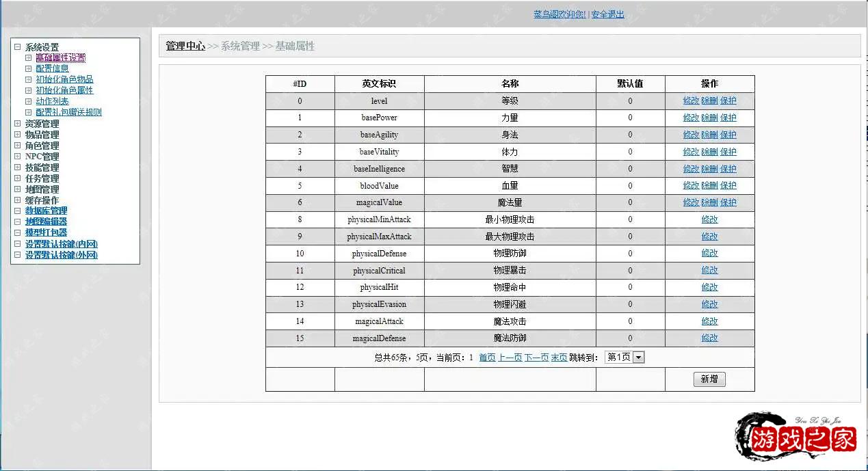Expand the 缓存操作 plus icon
This screenshot has height=471, width=868.
[x=18, y=200]
